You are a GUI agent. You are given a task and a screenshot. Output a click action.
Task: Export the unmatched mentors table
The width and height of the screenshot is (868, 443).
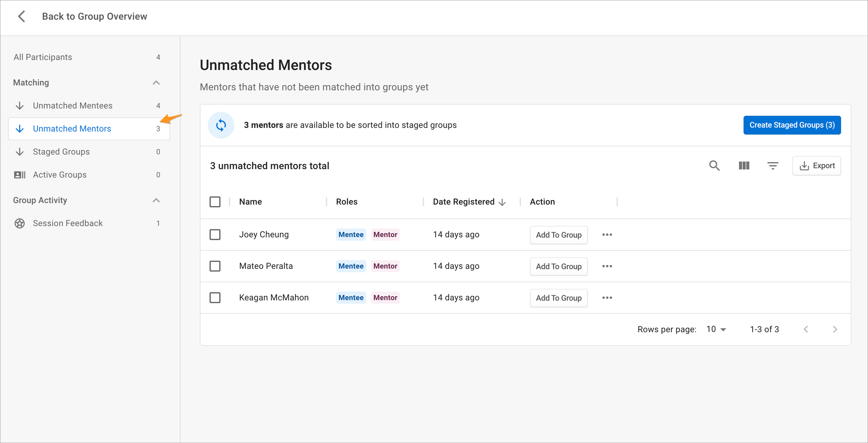[x=816, y=166]
